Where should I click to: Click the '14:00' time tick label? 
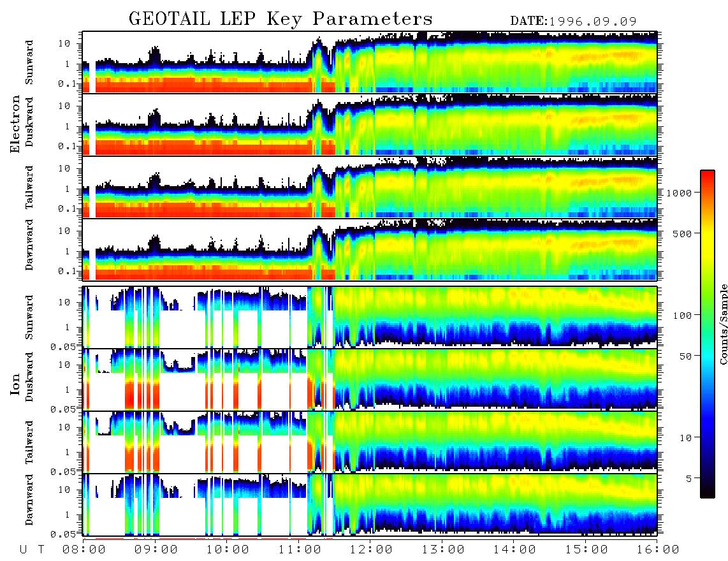pyautogui.click(x=514, y=550)
